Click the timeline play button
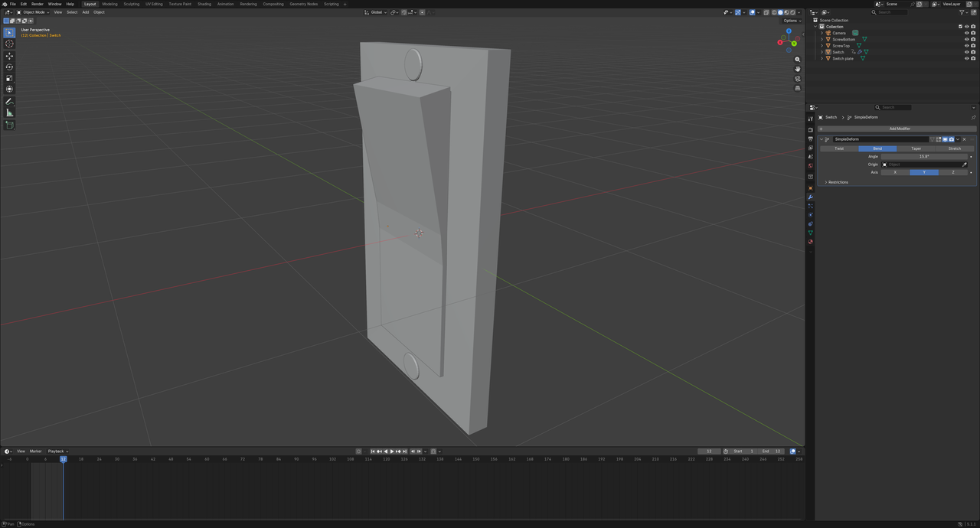 pyautogui.click(x=392, y=451)
